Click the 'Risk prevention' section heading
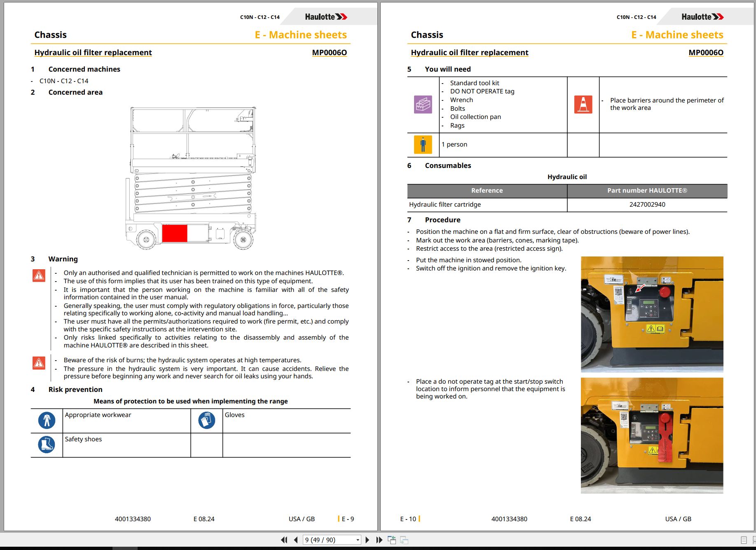 (x=75, y=389)
